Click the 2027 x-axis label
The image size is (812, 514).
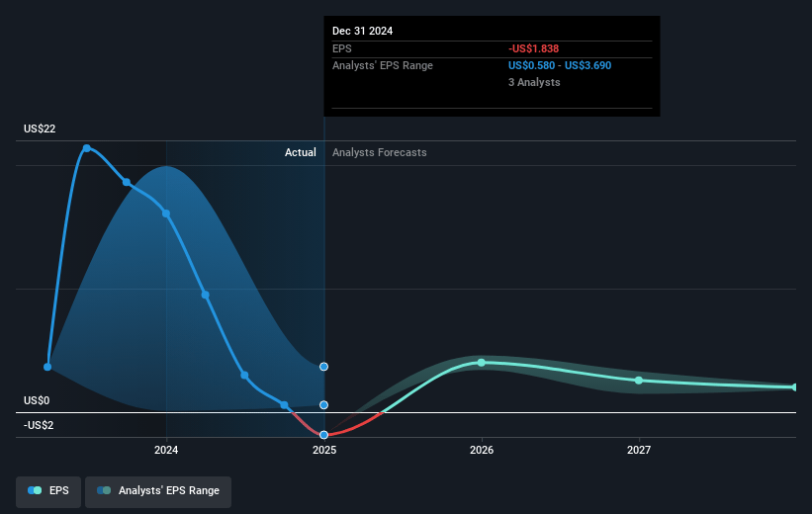(x=639, y=450)
